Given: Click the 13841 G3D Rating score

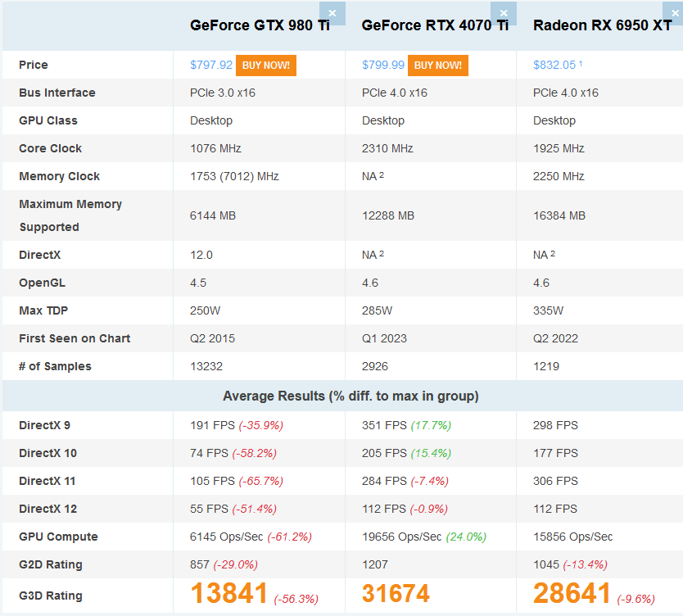Looking at the screenshot, I should (x=229, y=593).
